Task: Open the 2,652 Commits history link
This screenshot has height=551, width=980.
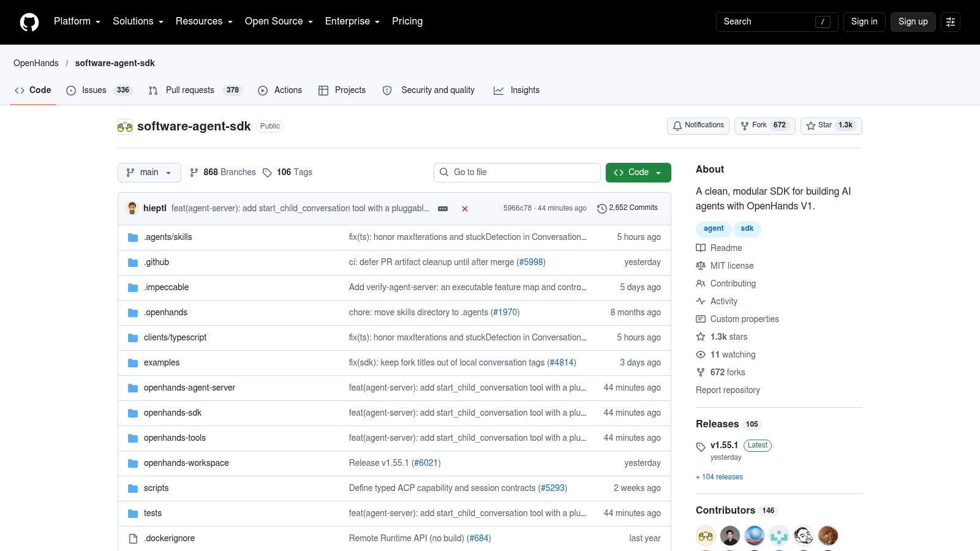Action: [627, 208]
